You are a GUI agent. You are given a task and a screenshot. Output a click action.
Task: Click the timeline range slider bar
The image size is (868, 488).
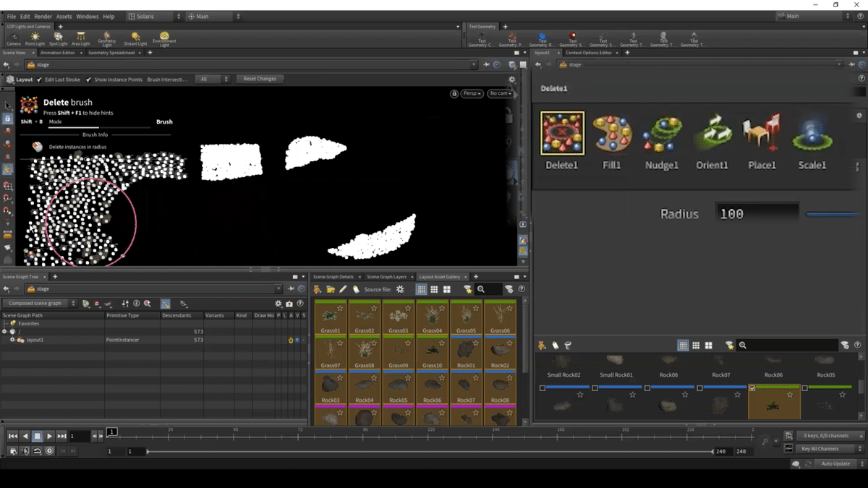[430, 451]
